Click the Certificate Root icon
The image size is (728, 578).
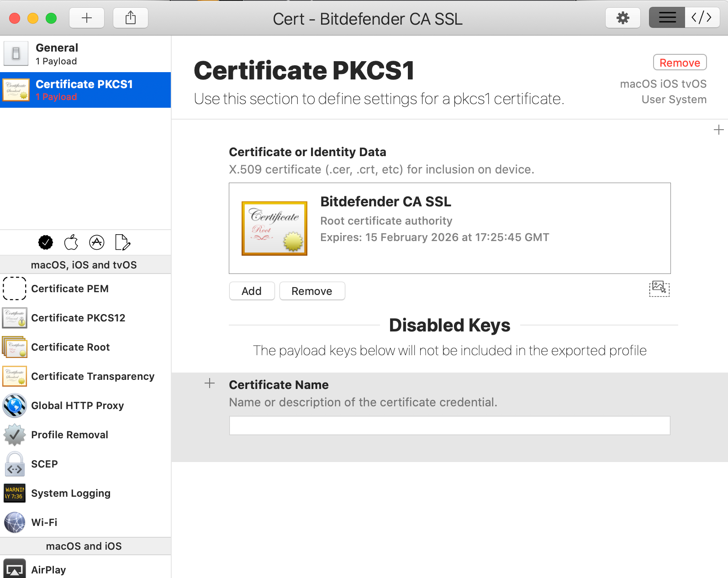[x=15, y=347]
